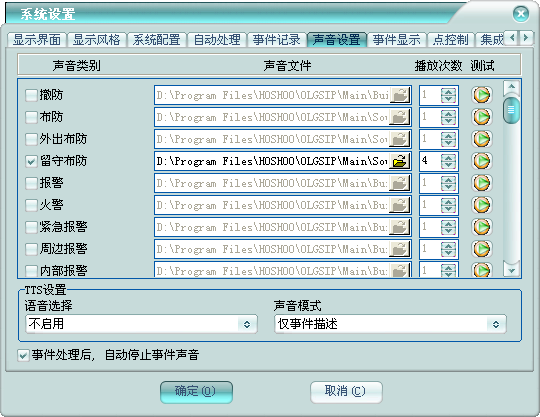Browse sound file for 布防

pos(399,117)
